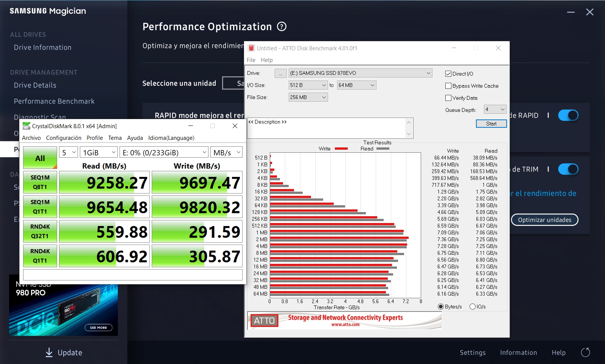Click the Optimizar unidades button
605x364 pixels.
(x=544, y=220)
